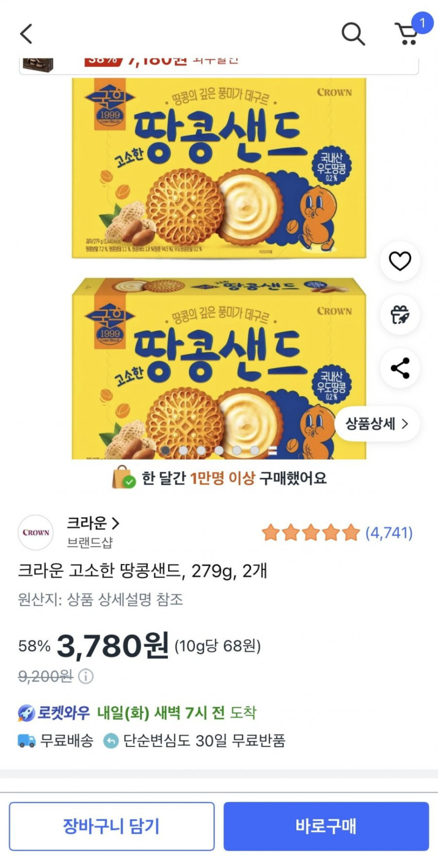
Task: Tap the back arrow
Action: 26,34
